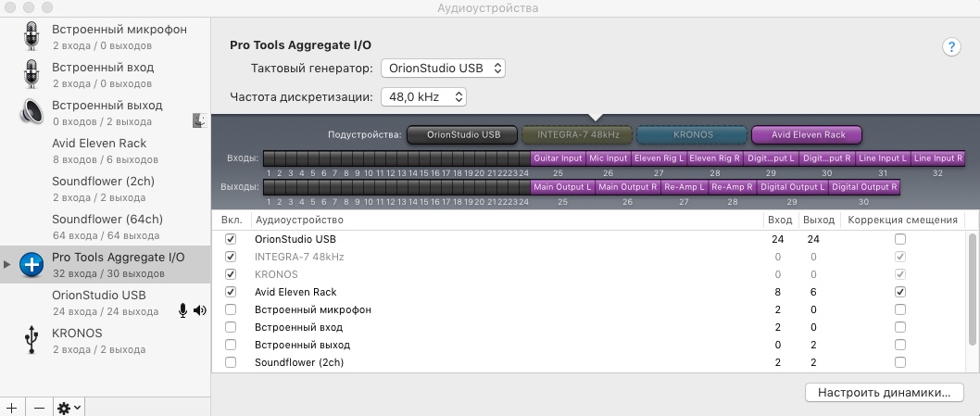The height and width of the screenshot is (416, 980).
Task: Select the KRONOS subdevice chip
Action: [x=692, y=134]
